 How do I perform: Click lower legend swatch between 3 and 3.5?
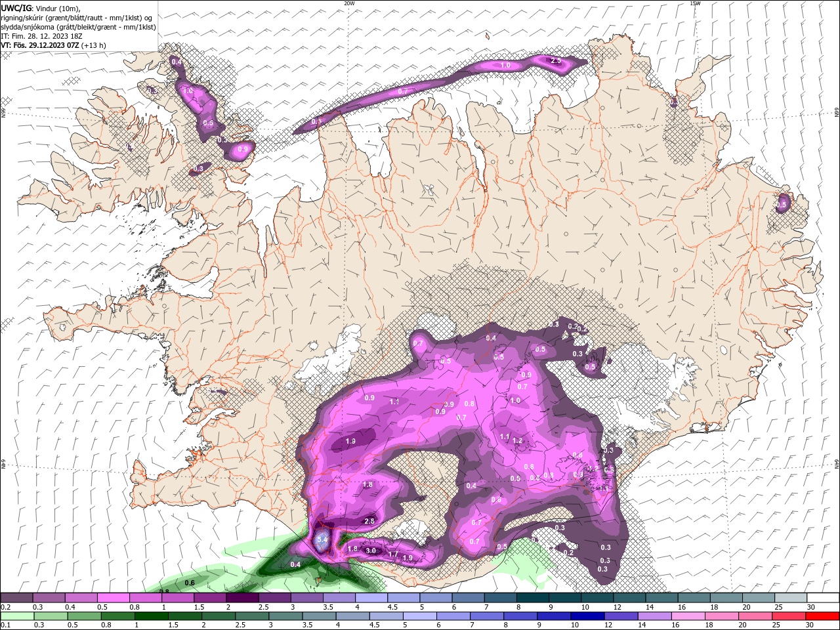click(x=287, y=616)
